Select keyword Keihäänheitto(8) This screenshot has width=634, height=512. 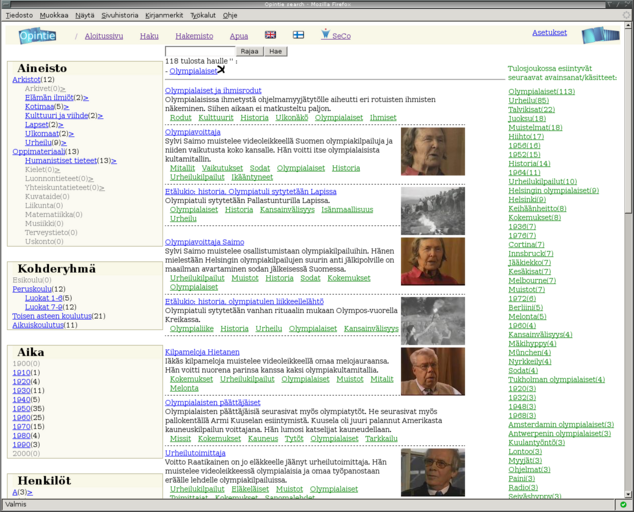(x=537, y=209)
